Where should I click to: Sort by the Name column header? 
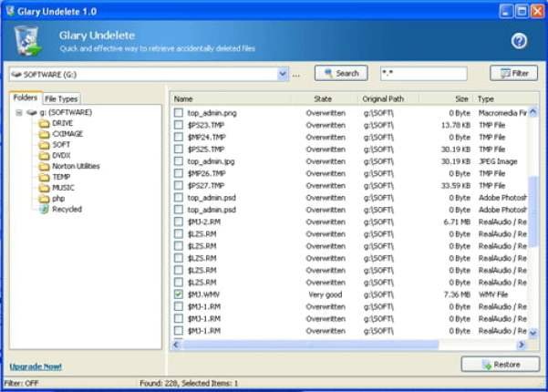(231, 98)
